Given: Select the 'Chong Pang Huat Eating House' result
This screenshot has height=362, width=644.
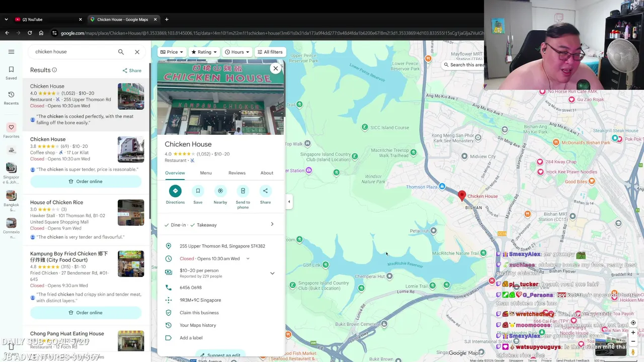Looking at the screenshot, I should [67, 334].
